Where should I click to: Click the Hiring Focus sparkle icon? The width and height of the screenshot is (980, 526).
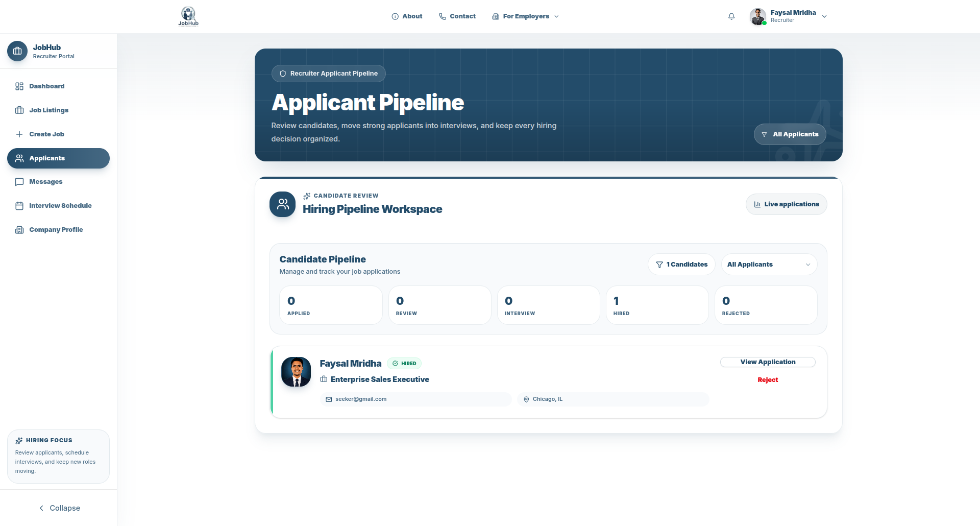(19, 441)
